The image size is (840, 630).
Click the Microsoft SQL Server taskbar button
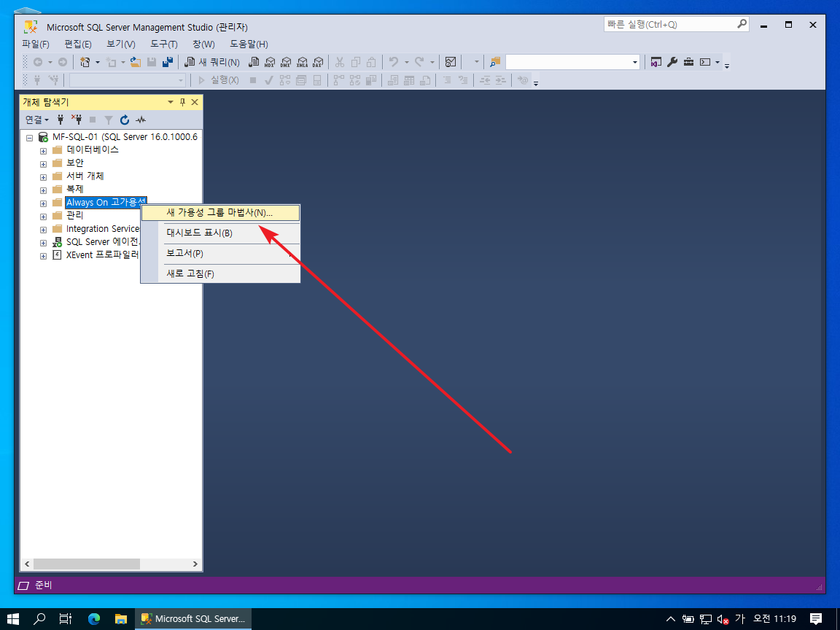[x=192, y=619]
